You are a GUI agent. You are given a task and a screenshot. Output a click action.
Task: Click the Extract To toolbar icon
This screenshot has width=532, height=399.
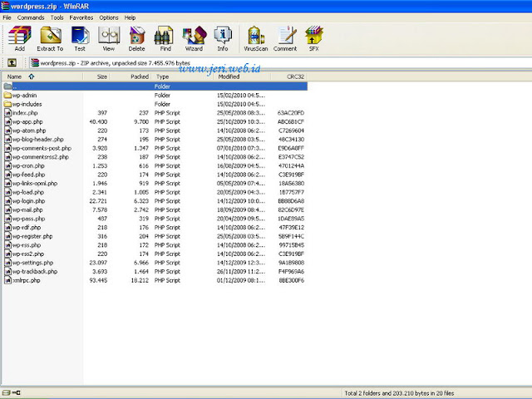50,37
